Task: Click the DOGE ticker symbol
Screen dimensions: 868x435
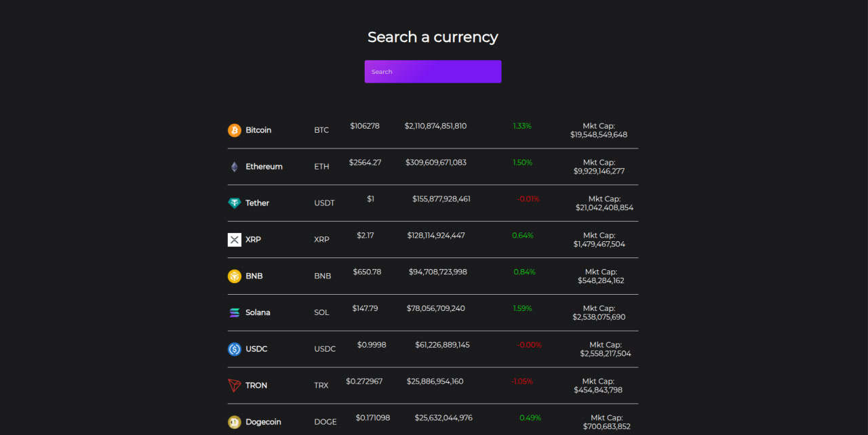Action: [325, 422]
